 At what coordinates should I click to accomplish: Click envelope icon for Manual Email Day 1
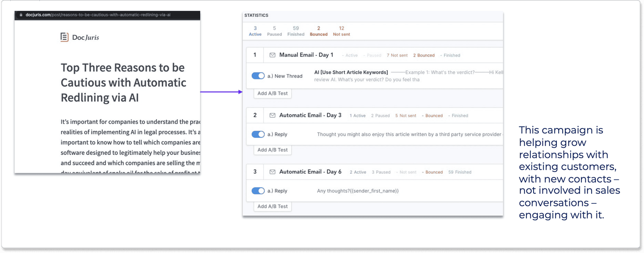pos(272,55)
